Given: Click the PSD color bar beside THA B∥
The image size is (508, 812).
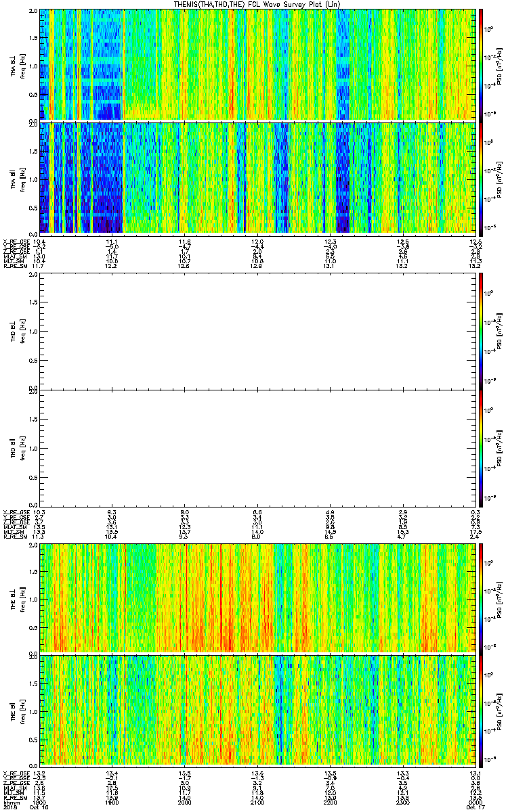Looking at the screenshot, I should [x=481, y=178].
